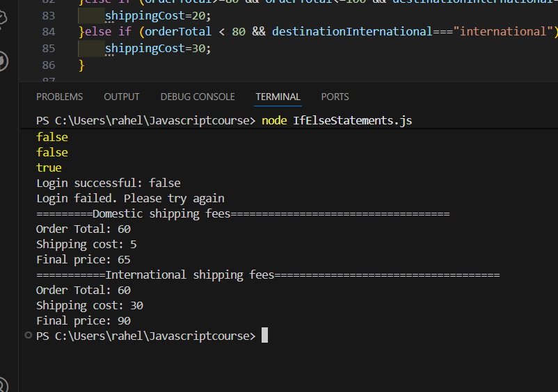The height and width of the screenshot is (392, 558).
Task: Open the PORTS tab
Action: tap(335, 97)
